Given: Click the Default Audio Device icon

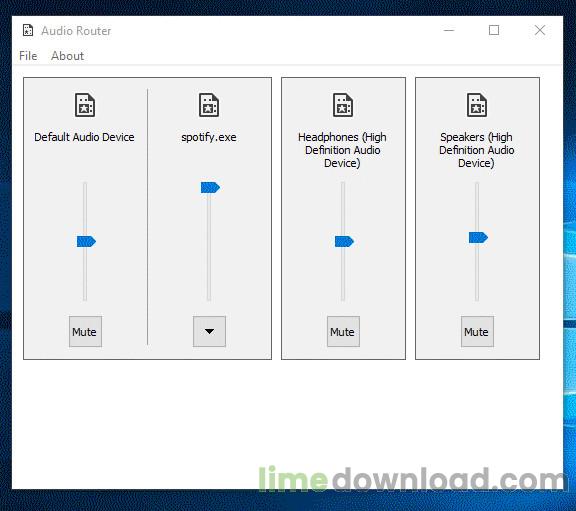Looking at the screenshot, I should pyautogui.click(x=85, y=105).
